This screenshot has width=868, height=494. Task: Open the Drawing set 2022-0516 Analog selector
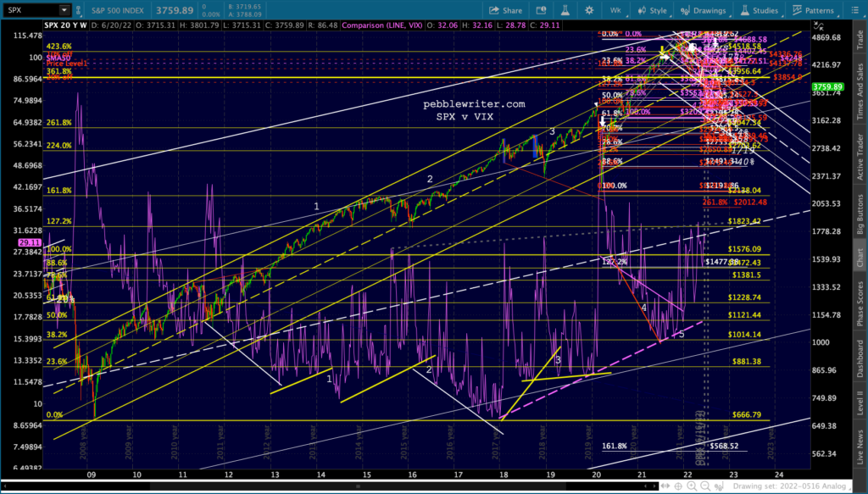click(792, 486)
